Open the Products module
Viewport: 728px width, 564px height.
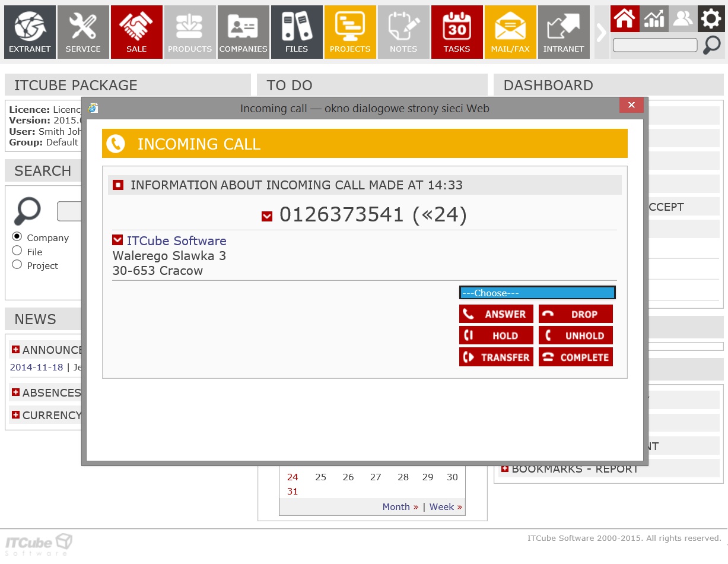pyautogui.click(x=190, y=32)
